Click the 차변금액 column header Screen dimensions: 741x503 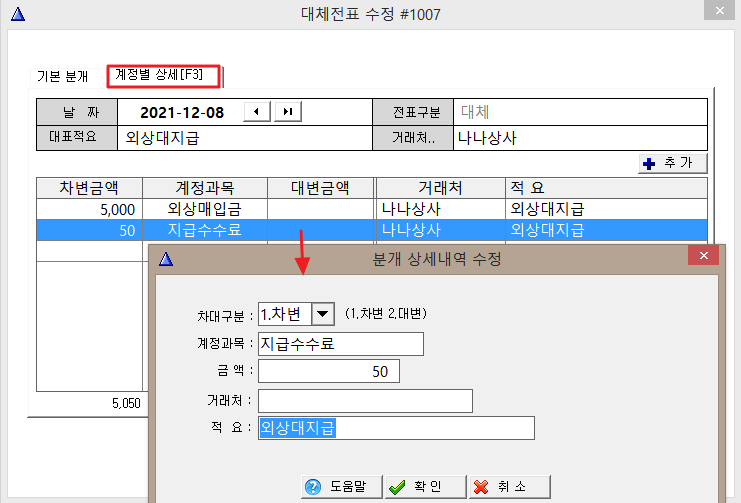[89, 188]
